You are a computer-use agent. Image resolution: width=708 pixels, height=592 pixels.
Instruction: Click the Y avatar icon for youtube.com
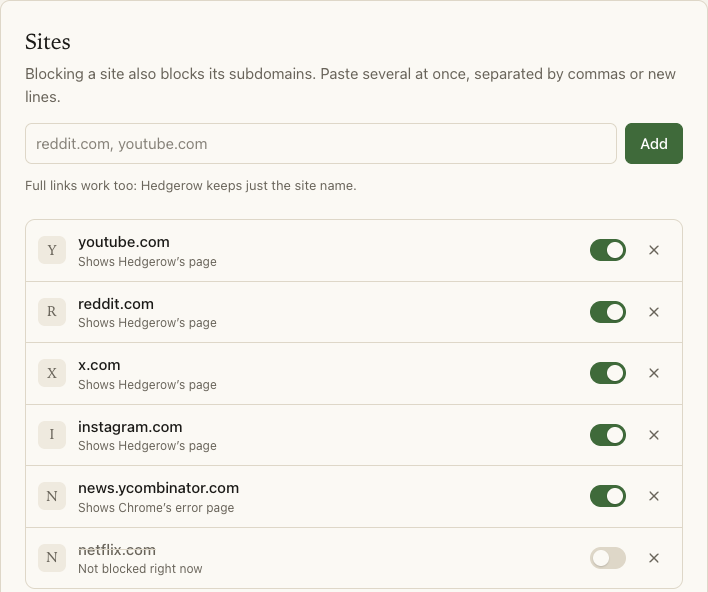coord(52,250)
